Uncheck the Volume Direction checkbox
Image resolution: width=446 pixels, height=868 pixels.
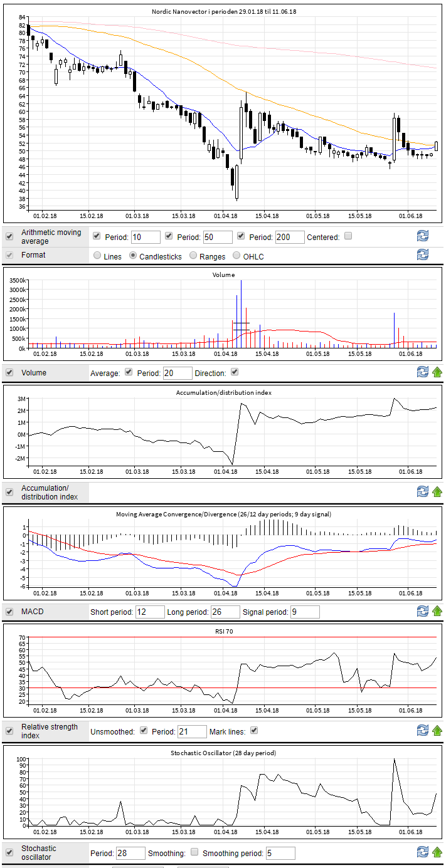pos(235,372)
